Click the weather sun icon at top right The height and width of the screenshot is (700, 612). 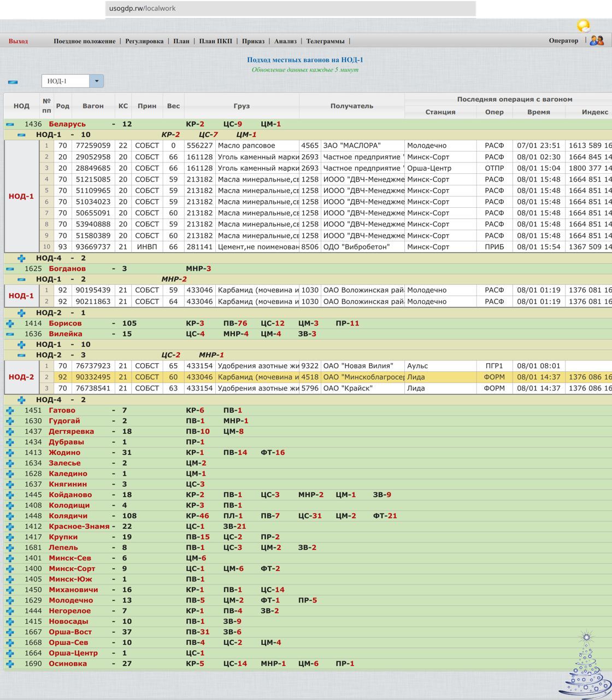tap(583, 26)
